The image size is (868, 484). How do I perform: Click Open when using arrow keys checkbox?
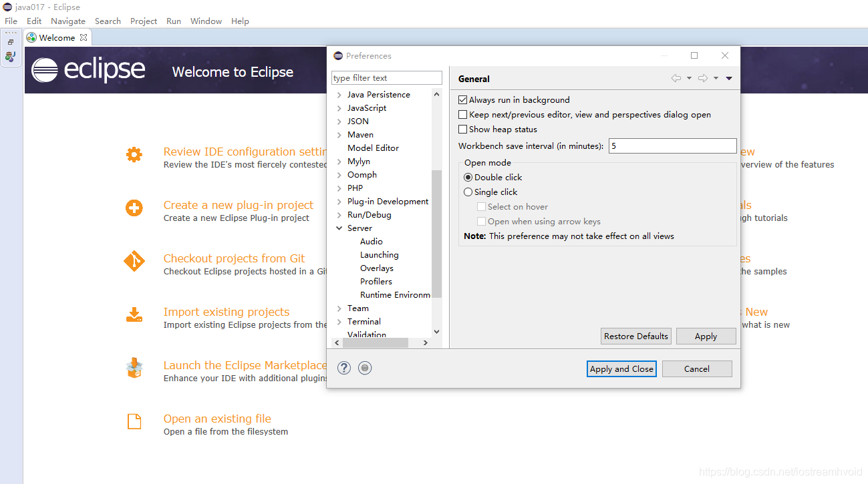coord(481,222)
